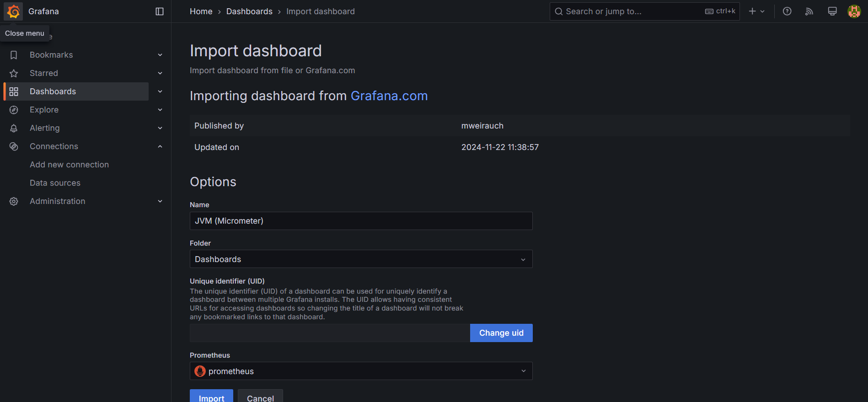Expand the Alerting section chevron

click(x=160, y=128)
